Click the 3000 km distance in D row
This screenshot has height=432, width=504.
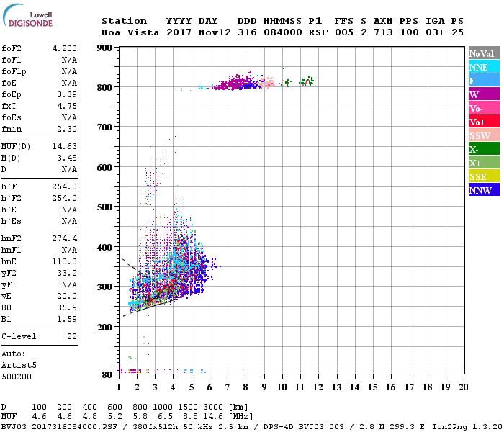(x=213, y=407)
